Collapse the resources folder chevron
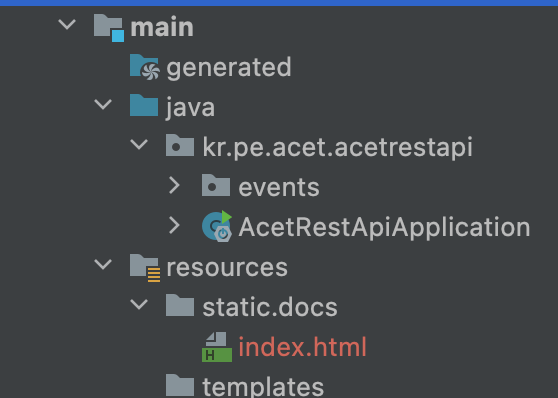Image resolution: width=558 pixels, height=398 pixels. [103, 265]
